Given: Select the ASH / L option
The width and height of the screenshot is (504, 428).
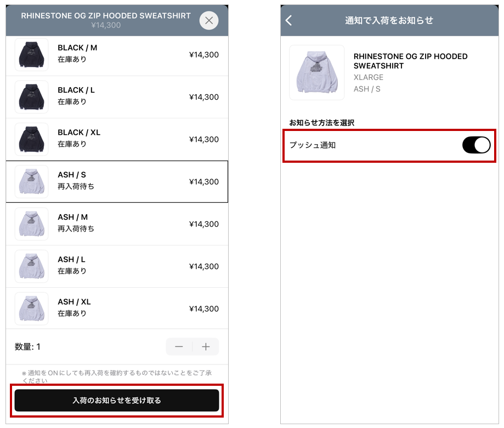Looking at the screenshot, I should pyautogui.click(x=117, y=266).
